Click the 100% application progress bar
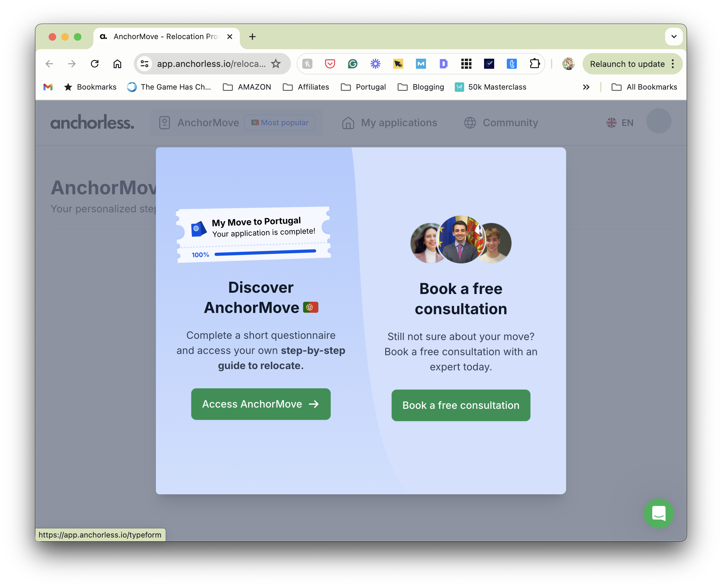Viewport: 722px width, 588px height. [265, 252]
